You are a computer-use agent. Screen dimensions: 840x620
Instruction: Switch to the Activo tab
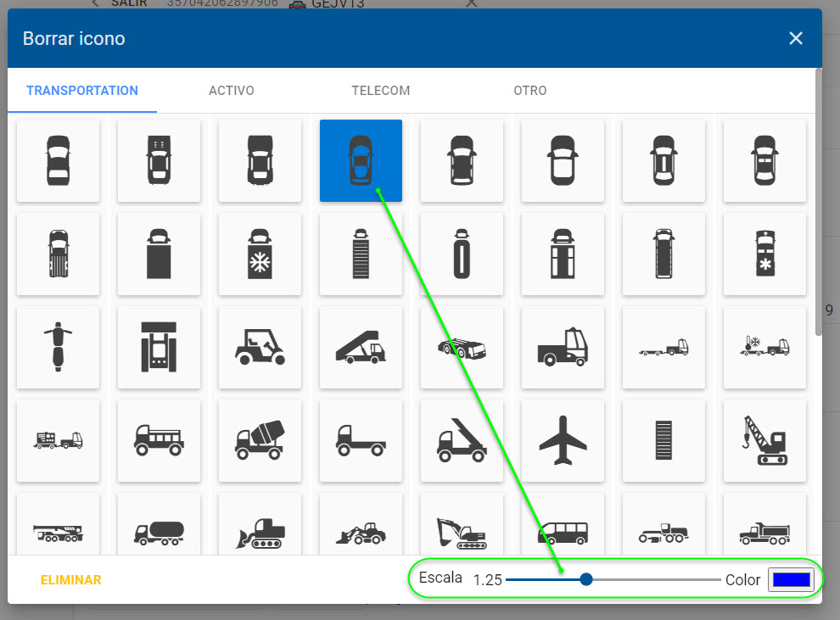231,91
